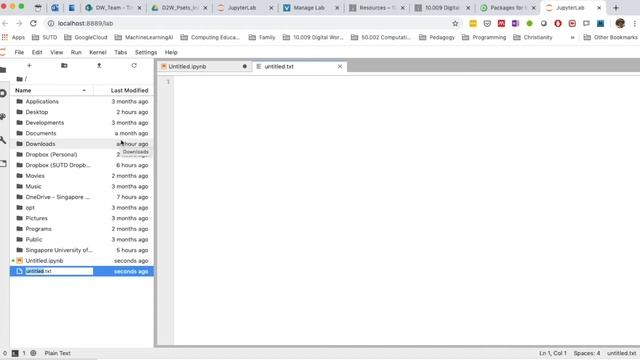
Task: Reload the browser page
Action: click(x=33, y=24)
